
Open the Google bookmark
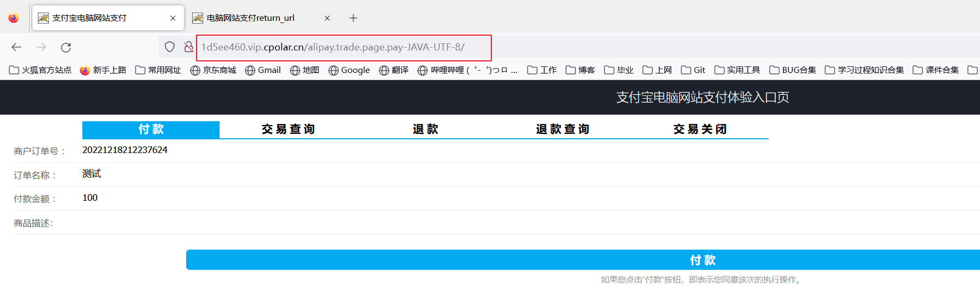[x=349, y=70]
